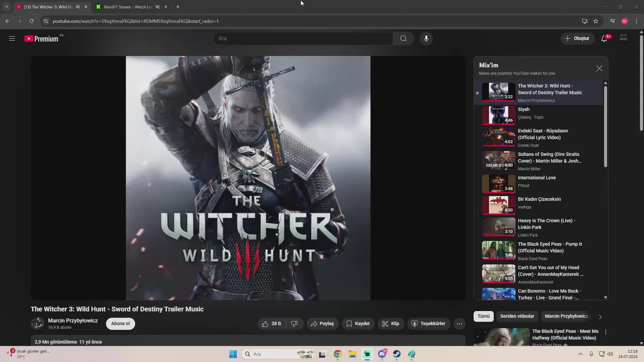Reload the current page
Viewport: 644px width, 362px height.
(x=31, y=21)
